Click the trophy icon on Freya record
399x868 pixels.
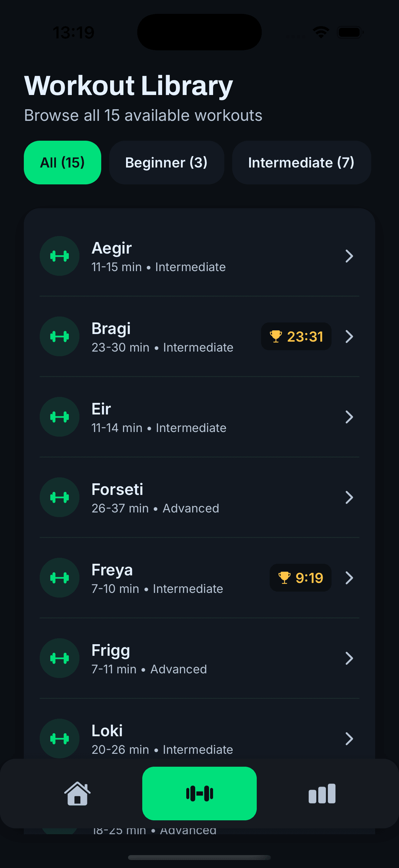tap(284, 578)
